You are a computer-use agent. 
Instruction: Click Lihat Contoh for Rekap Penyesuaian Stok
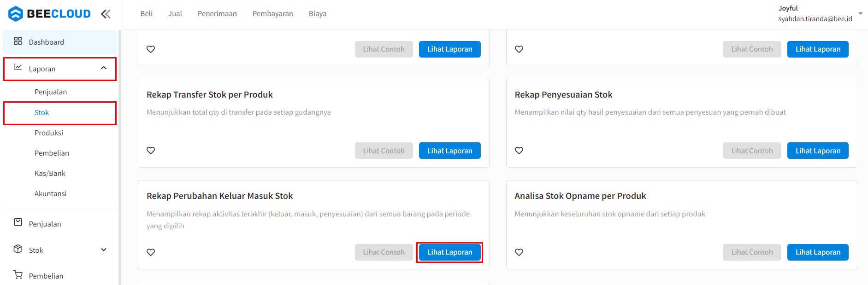tap(752, 151)
